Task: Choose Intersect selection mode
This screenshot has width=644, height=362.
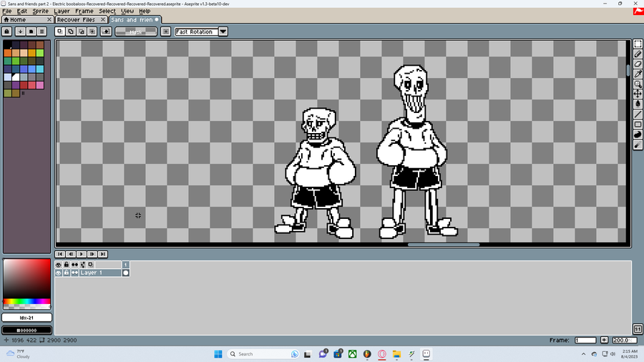Action: [x=92, y=31]
